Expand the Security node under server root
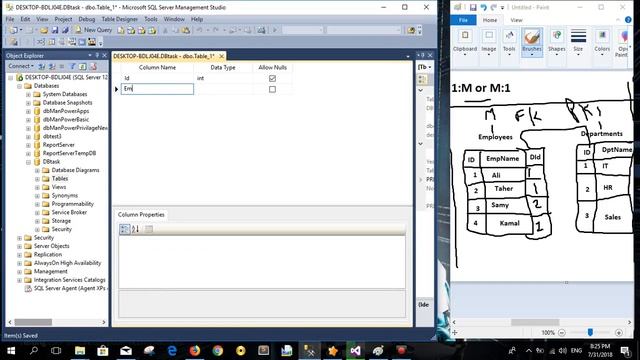Image resolution: width=640 pixels, height=360 pixels. [19, 238]
